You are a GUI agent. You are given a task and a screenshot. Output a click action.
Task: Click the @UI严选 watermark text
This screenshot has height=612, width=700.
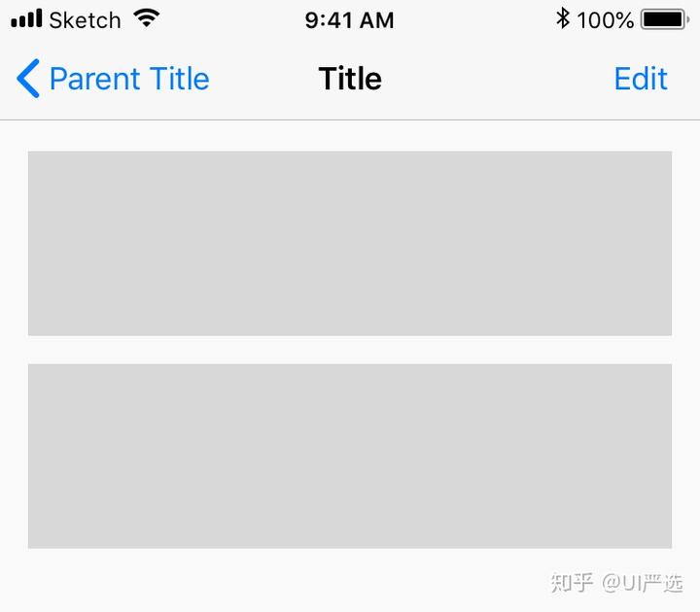click(x=643, y=583)
